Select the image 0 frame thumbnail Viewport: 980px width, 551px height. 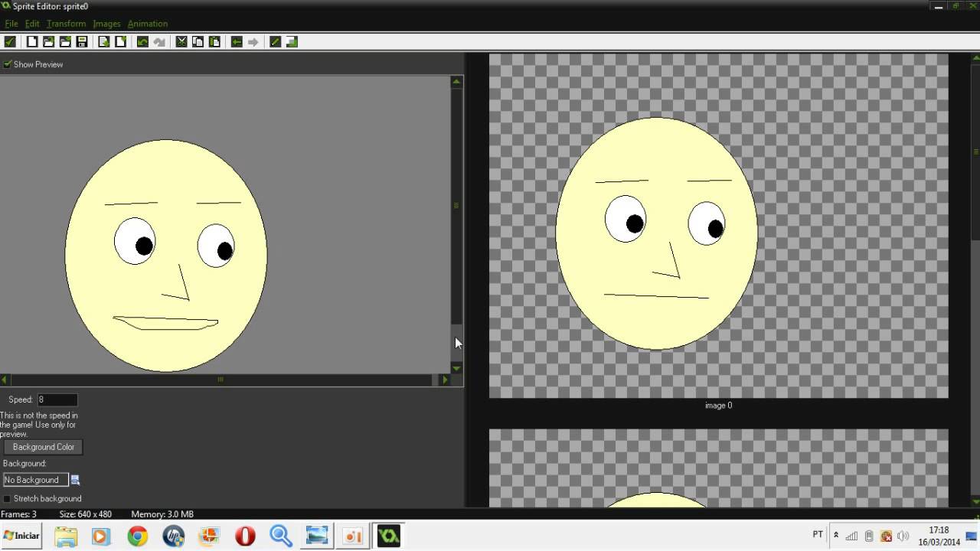[718, 226]
